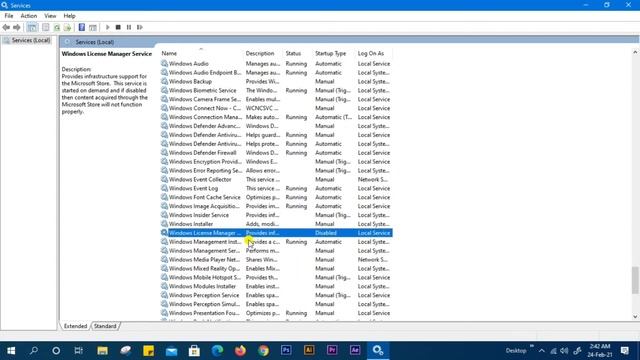
Task: Click the Stop Service square icon
Action: pos(118,27)
